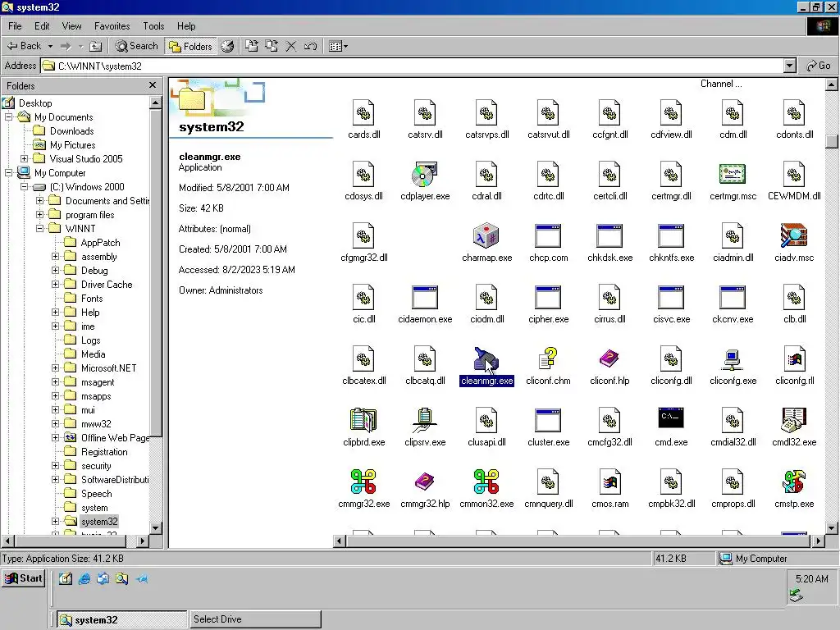Select the charmap.exe icon
The width and height of the screenshot is (840, 630).
tap(486, 235)
